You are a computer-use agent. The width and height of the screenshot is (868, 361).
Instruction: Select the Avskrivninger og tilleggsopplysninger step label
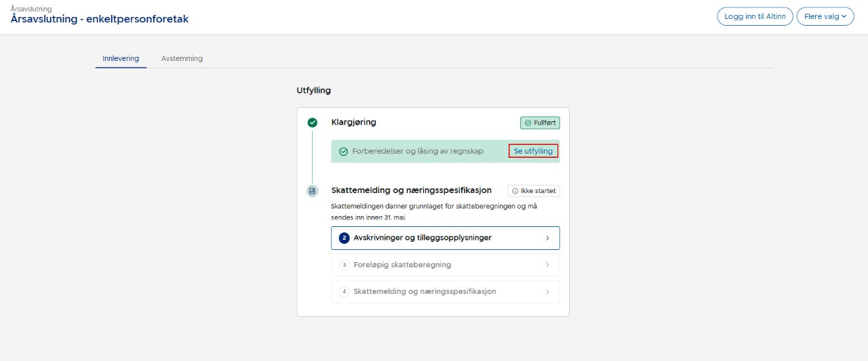click(x=422, y=238)
